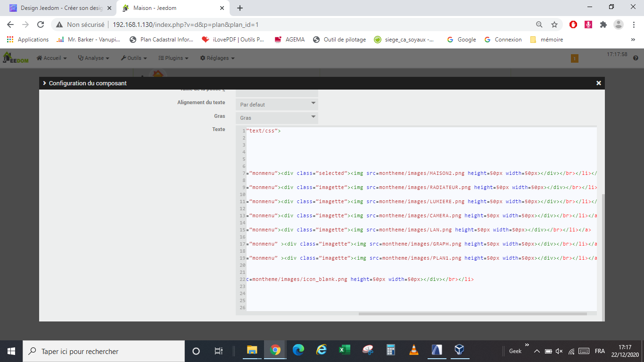Open the red ad blocker extension
This screenshot has width=644, height=362.
pos(573,25)
